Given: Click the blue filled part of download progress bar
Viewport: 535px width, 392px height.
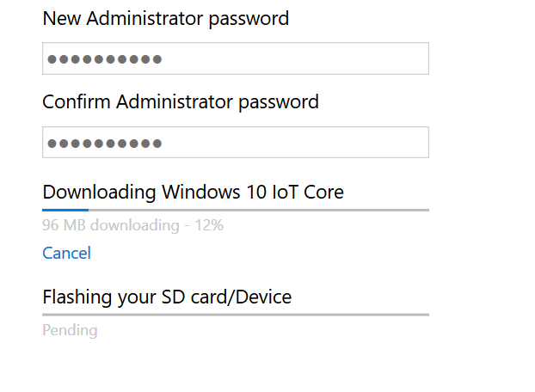Looking at the screenshot, I should [x=65, y=209].
